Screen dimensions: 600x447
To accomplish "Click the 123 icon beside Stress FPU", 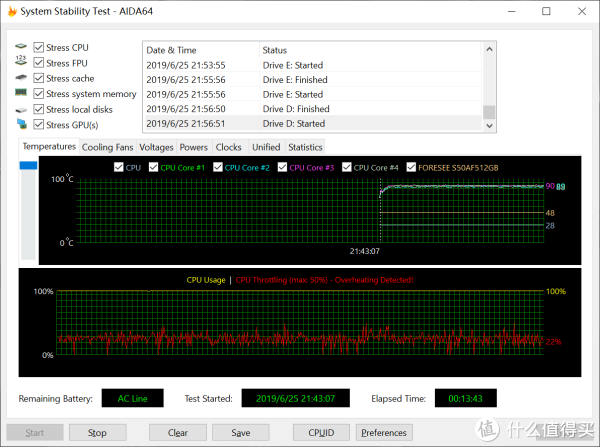I will 21,63.
